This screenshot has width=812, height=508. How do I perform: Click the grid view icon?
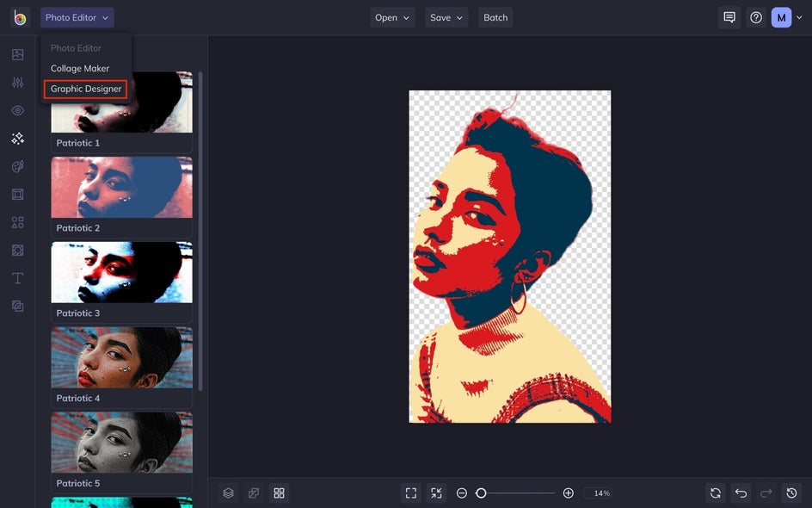tap(279, 493)
